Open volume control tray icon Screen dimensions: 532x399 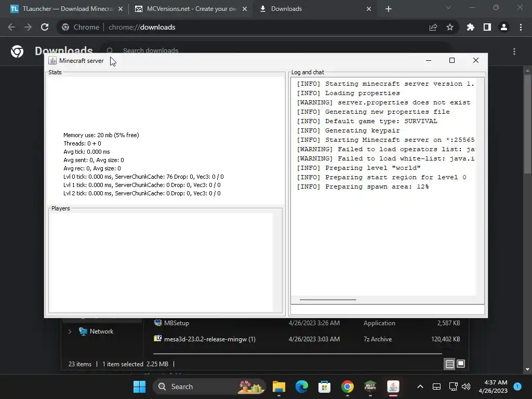click(466, 387)
